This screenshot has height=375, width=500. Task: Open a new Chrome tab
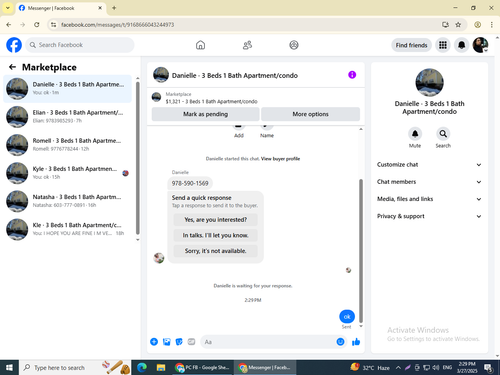coord(114,8)
